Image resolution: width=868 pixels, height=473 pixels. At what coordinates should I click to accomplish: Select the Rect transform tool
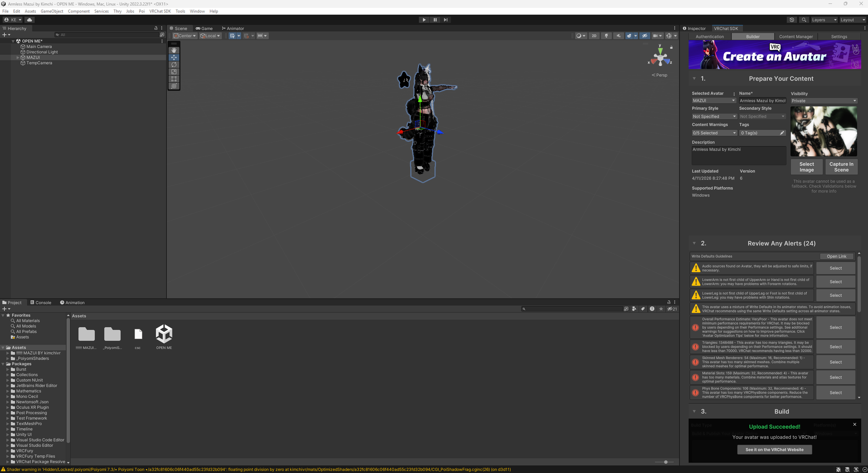(174, 79)
